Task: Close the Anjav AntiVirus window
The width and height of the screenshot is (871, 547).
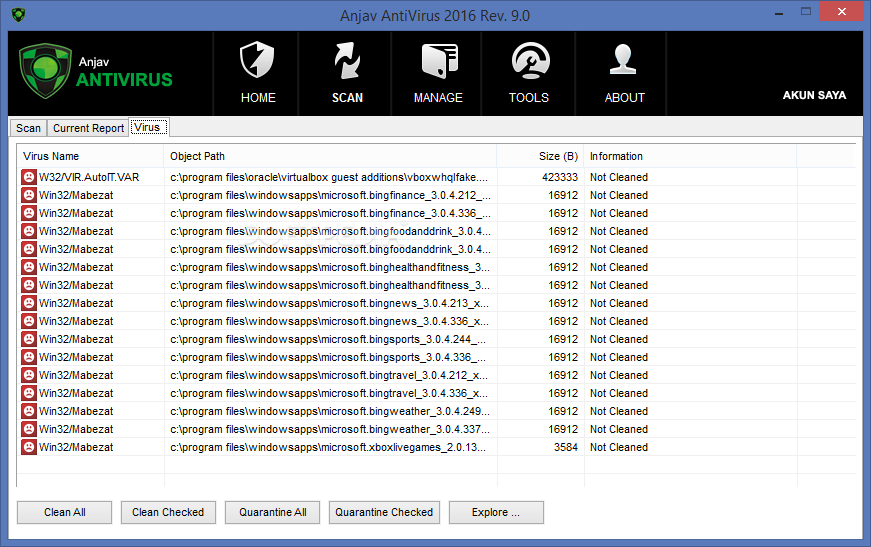Action: pyautogui.click(x=842, y=12)
